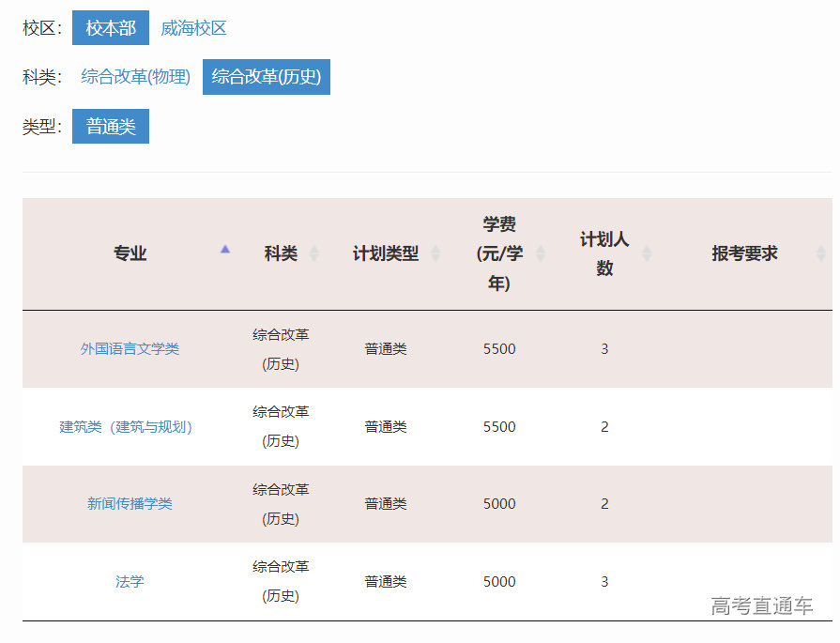Image resolution: width=840 pixels, height=643 pixels.
Task: Select the 校本部 campus filter
Action: [x=111, y=28]
